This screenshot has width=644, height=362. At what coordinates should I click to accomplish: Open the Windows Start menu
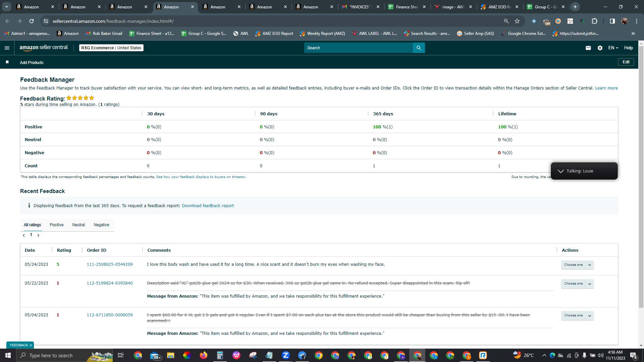tap(8, 355)
